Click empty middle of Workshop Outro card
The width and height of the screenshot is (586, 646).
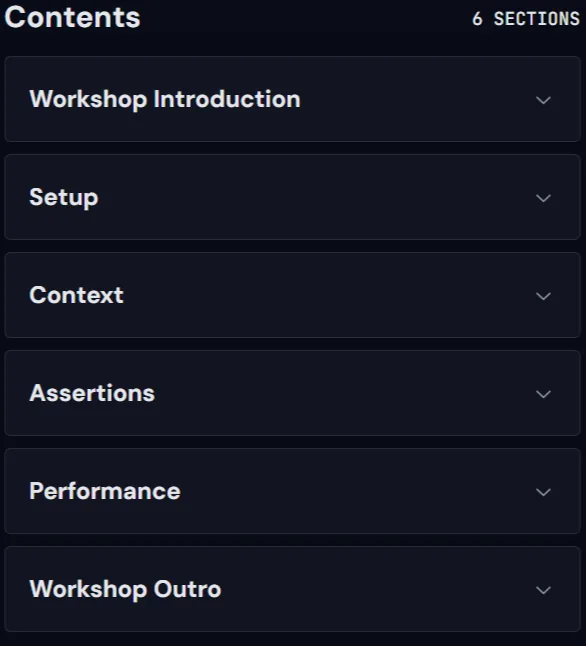371,589
